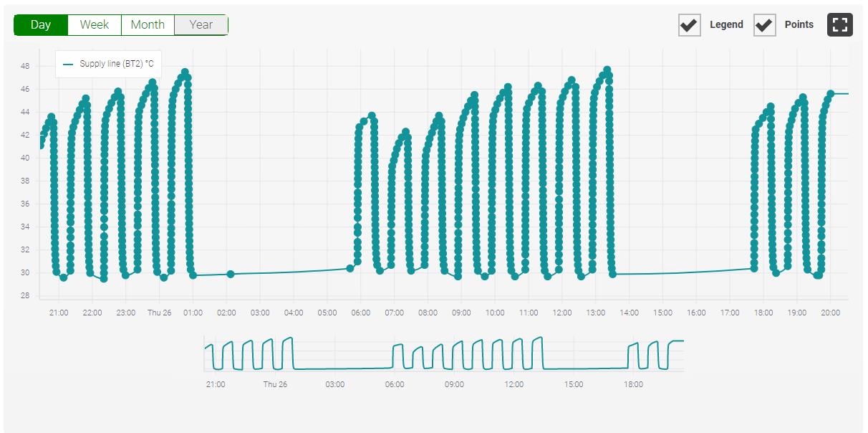Click the overview navigator chart below the main chart
The width and height of the screenshot is (868, 433).
coord(444,353)
